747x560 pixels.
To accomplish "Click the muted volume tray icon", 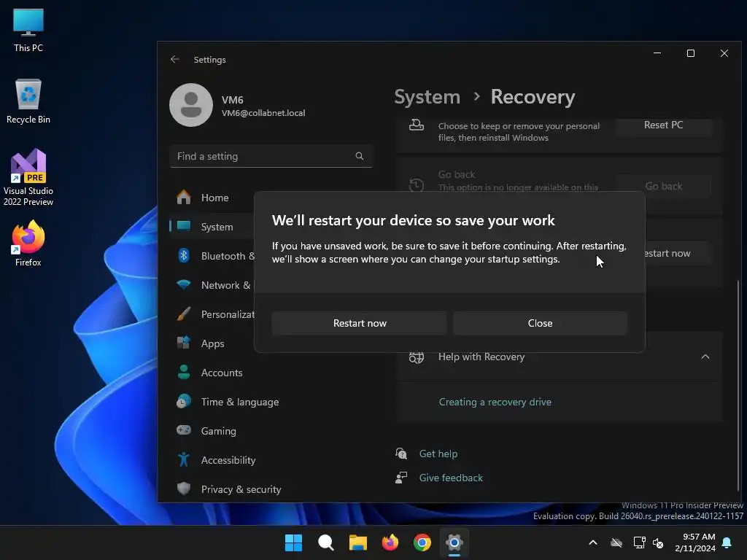I will point(658,542).
